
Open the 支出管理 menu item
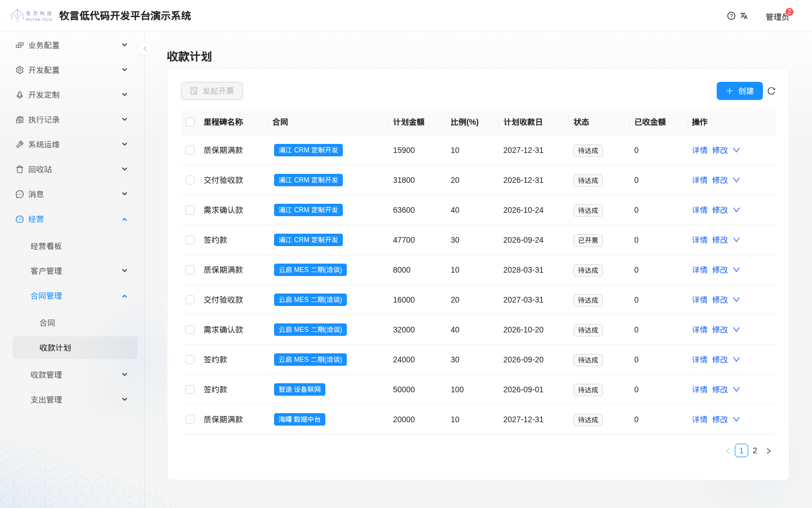pyautogui.click(x=75, y=400)
